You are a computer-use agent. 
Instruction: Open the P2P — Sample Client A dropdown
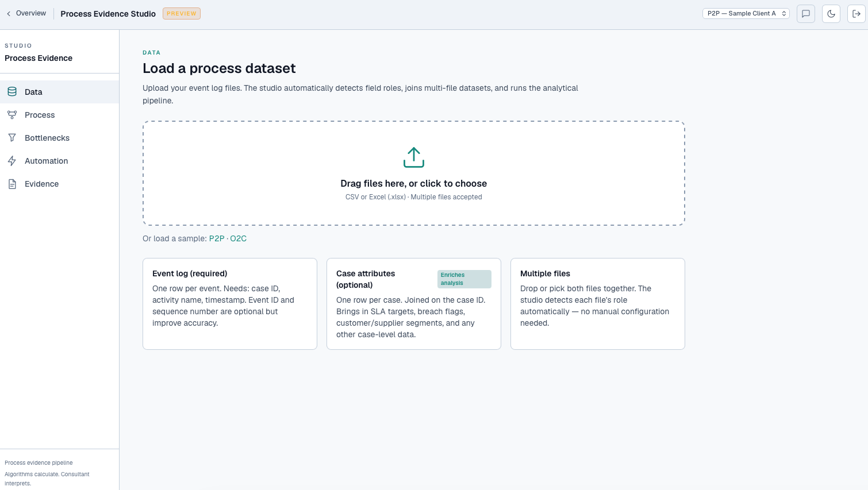tap(746, 13)
